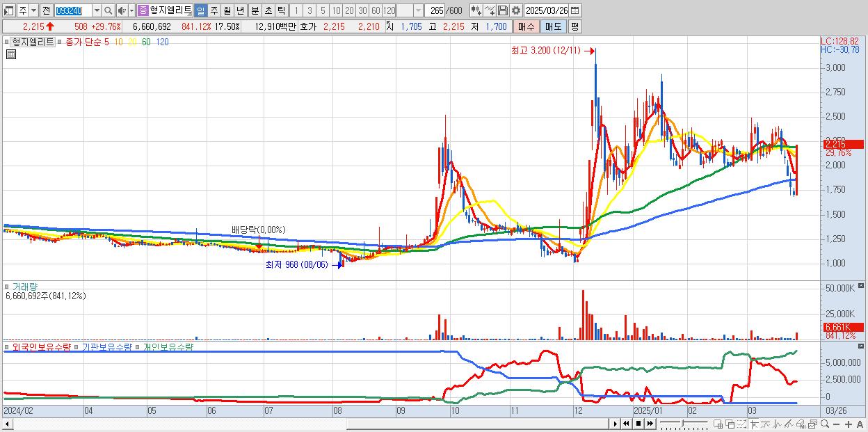This screenshot has width=868, height=432.
Task: Click the add indicator line icon
Action: click(490, 10)
